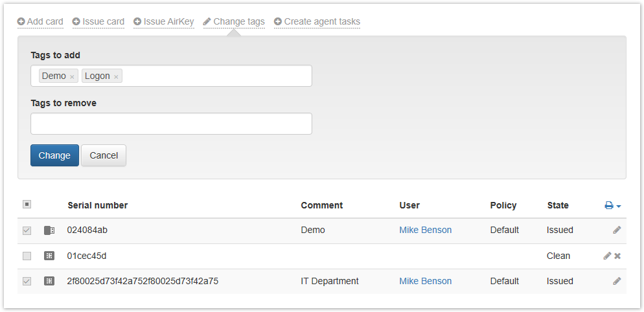Click the Tags to remove input field
Image resolution: width=644 pixels, height=312 pixels.
(x=171, y=124)
